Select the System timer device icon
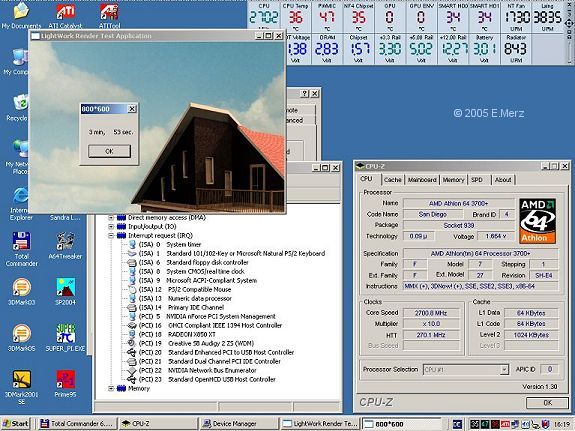The height and width of the screenshot is (431, 575). pos(132,244)
